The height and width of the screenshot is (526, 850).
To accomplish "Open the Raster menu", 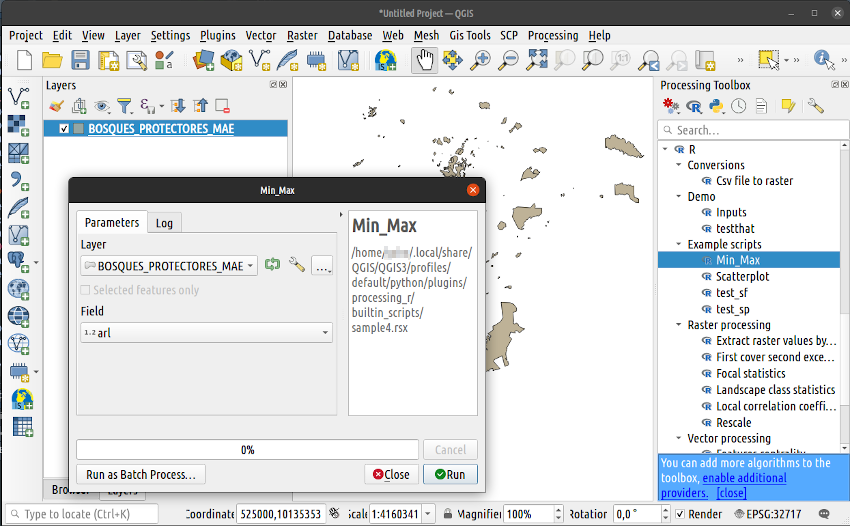I will pyautogui.click(x=302, y=35).
